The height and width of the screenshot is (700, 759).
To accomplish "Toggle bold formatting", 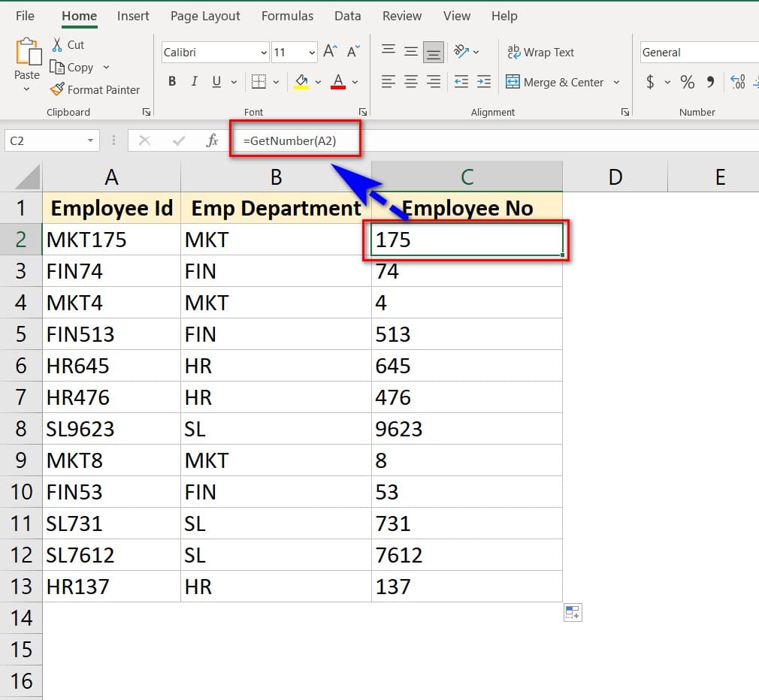I will click(171, 81).
